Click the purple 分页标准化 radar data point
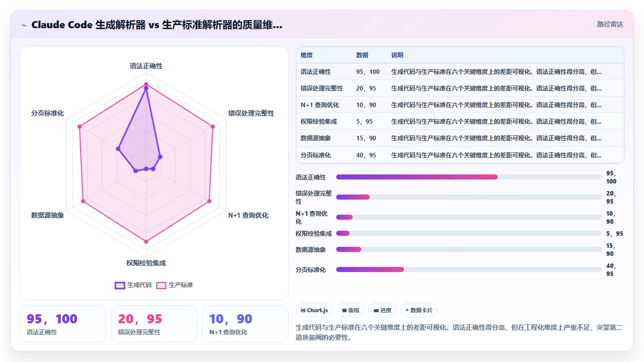The image size is (644, 362). [x=118, y=148]
